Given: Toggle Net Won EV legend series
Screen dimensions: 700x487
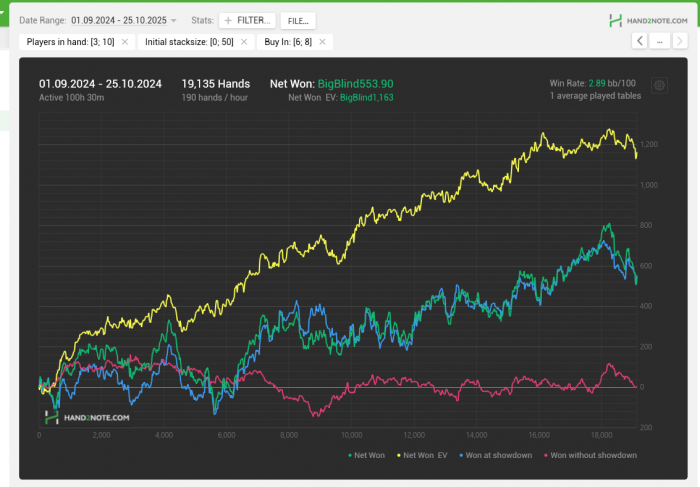Looking at the screenshot, I should click(424, 455).
